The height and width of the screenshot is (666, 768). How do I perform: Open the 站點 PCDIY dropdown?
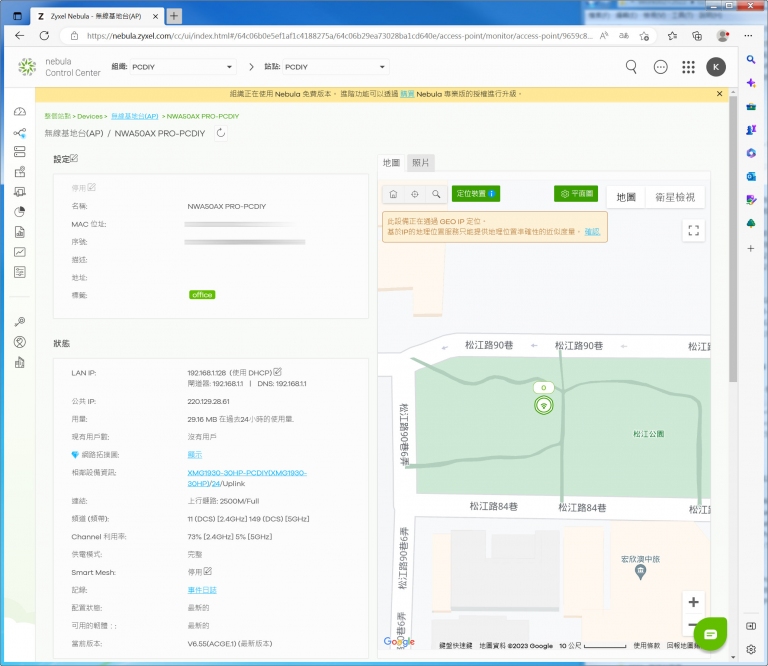pyautogui.click(x=336, y=67)
